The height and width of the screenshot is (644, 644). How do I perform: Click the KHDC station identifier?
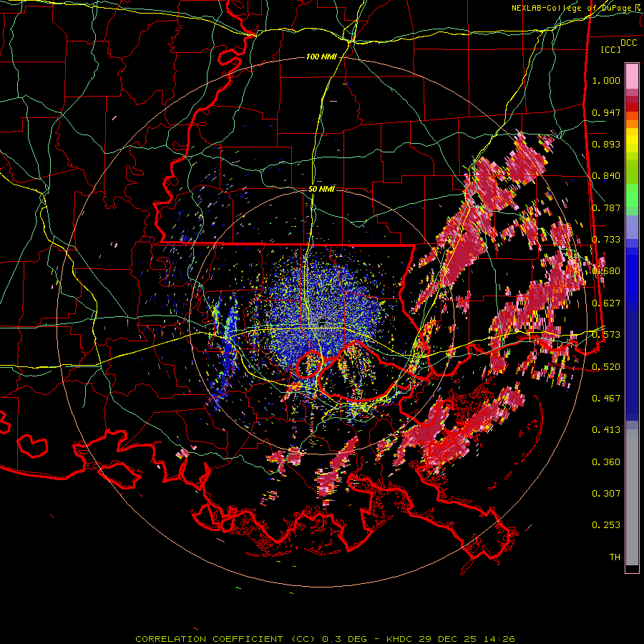(x=400, y=639)
